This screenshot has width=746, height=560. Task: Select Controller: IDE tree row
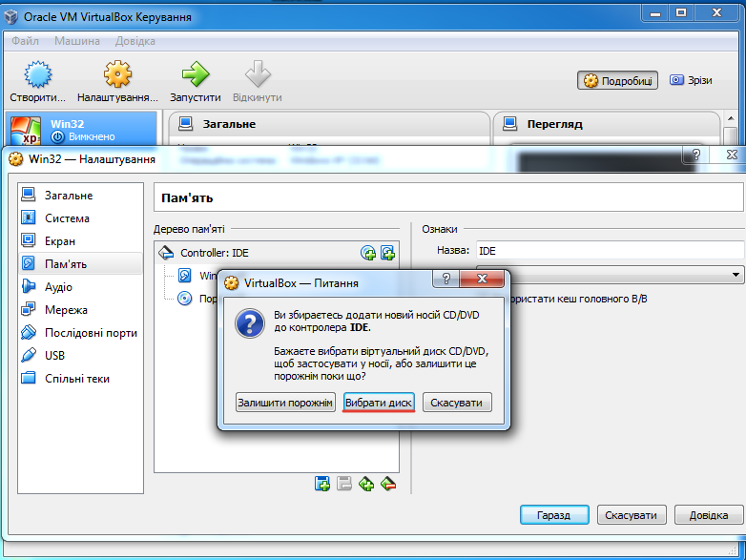coord(277,253)
